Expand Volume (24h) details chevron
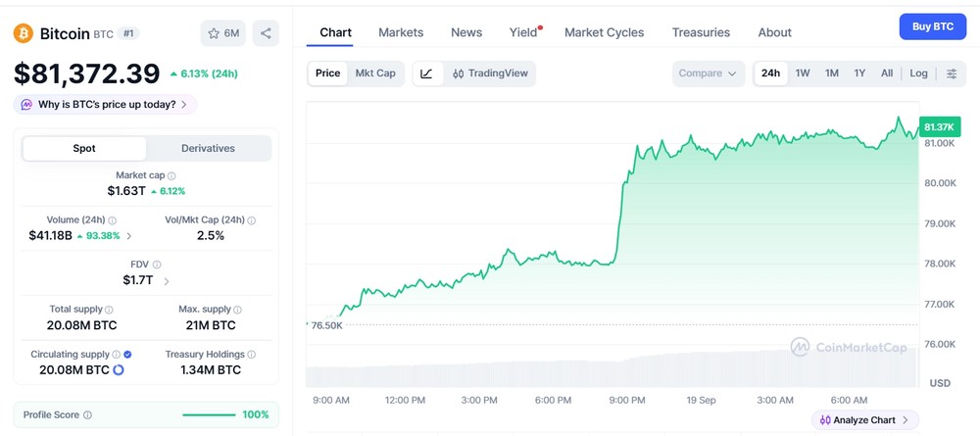 129,236
